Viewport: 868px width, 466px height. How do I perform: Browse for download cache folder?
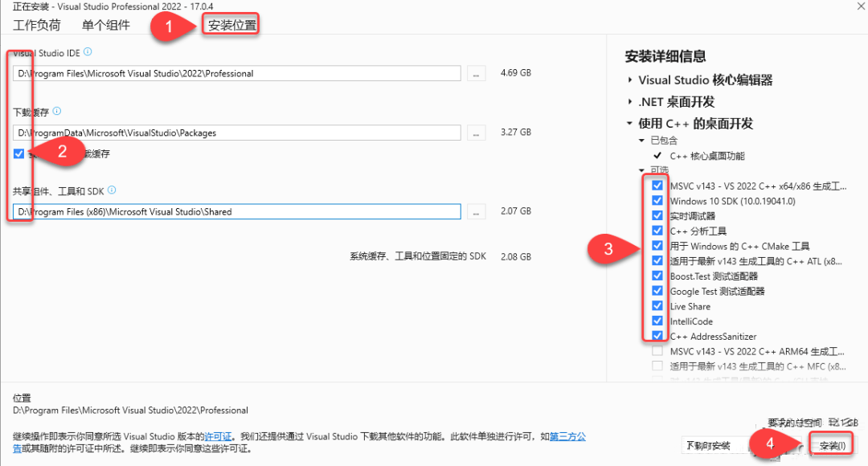(x=476, y=133)
